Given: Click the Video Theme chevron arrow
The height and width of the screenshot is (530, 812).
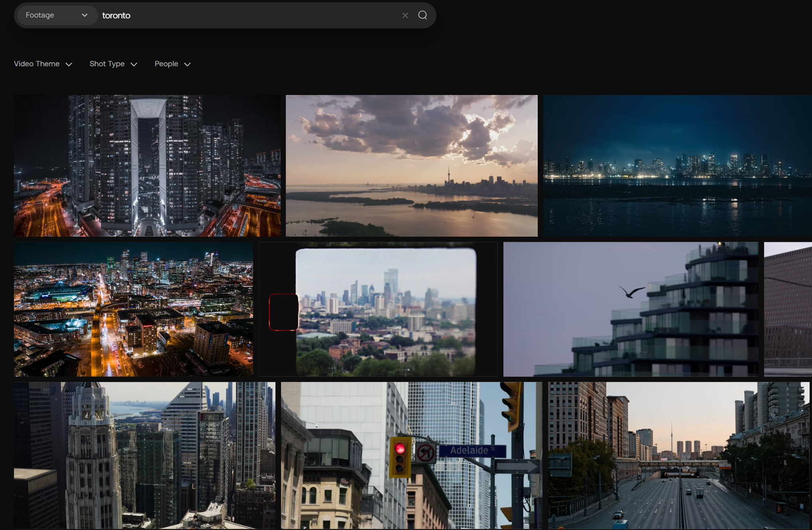Looking at the screenshot, I should [x=69, y=64].
